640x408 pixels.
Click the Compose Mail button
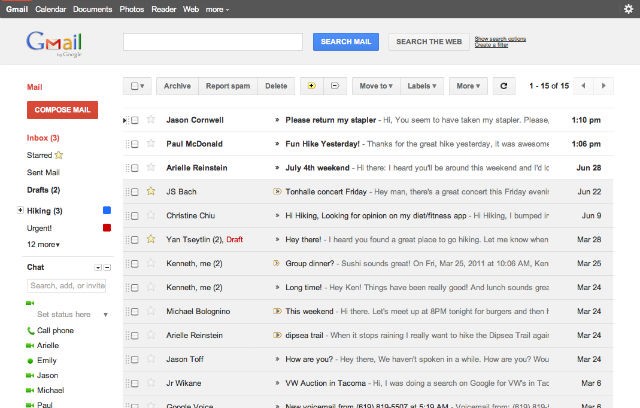(62, 110)
